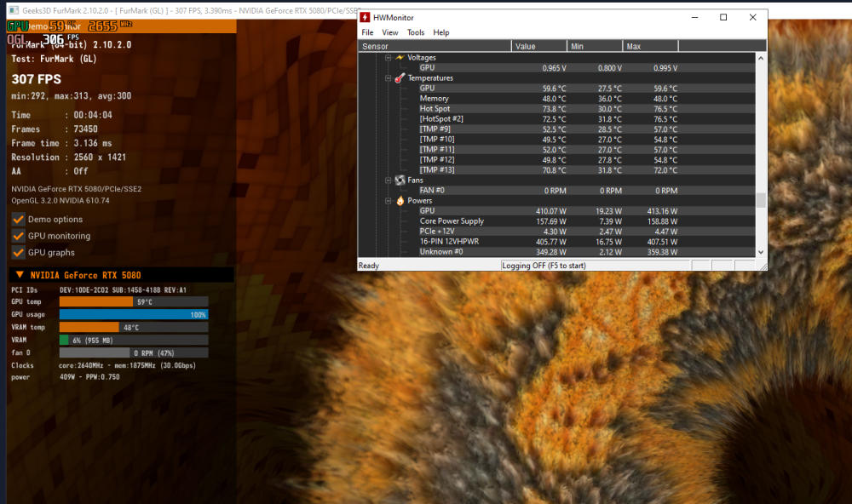
Task: Click the Fans category fan icon
Action: point(400,180)
